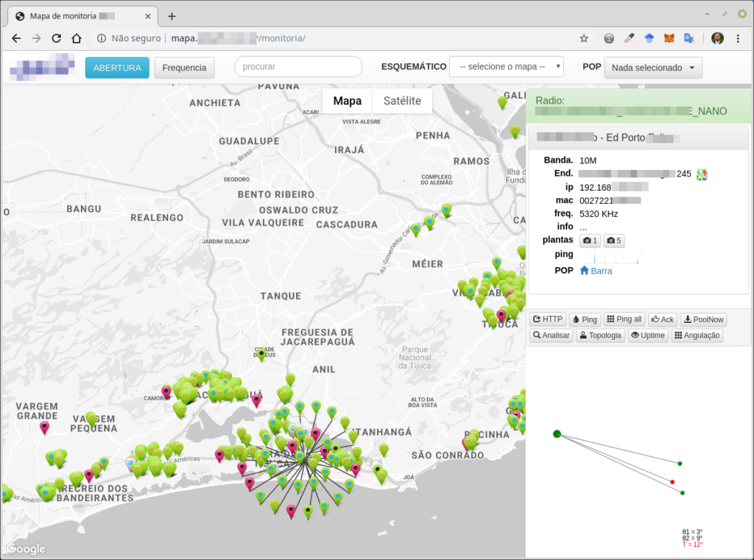Select the Mapa map type
This screenshot has height=560, width=754.
click(x=347, y=101)
